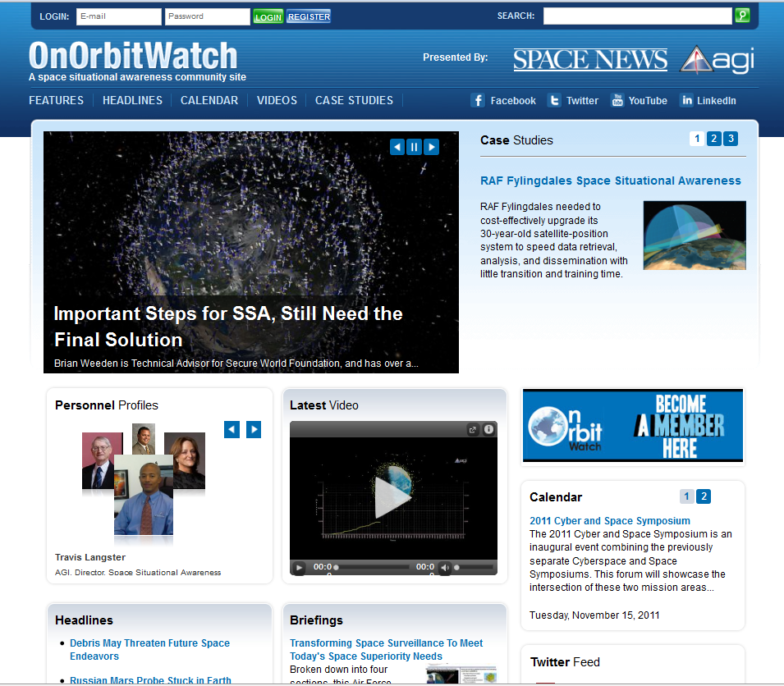Open the Twitter bird icon

(x=554, y=100)
